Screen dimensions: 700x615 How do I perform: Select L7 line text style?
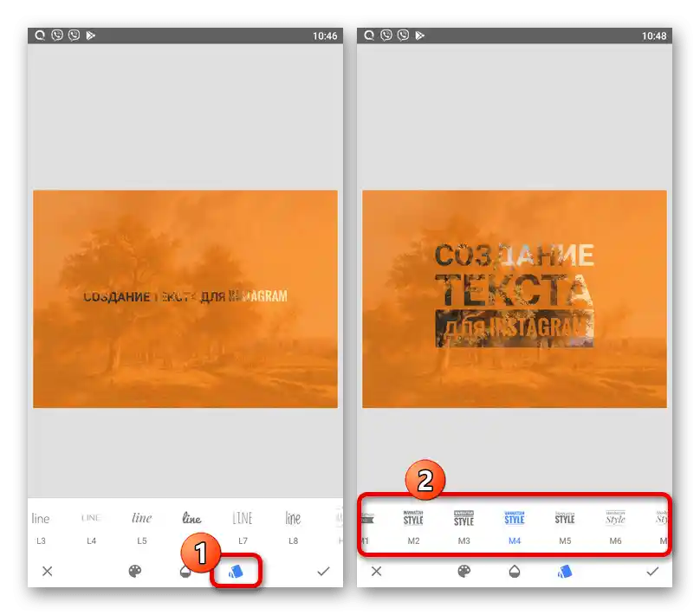click(243, 528)
